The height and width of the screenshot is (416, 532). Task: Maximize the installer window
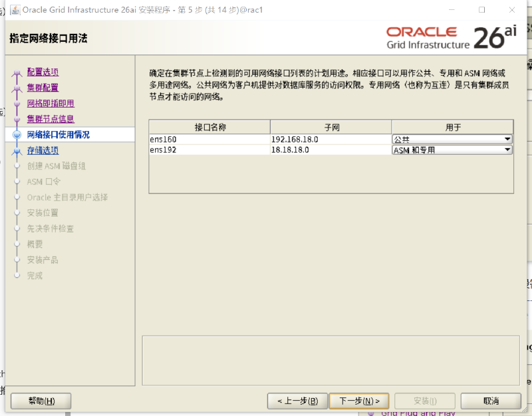tap(481, 10)
